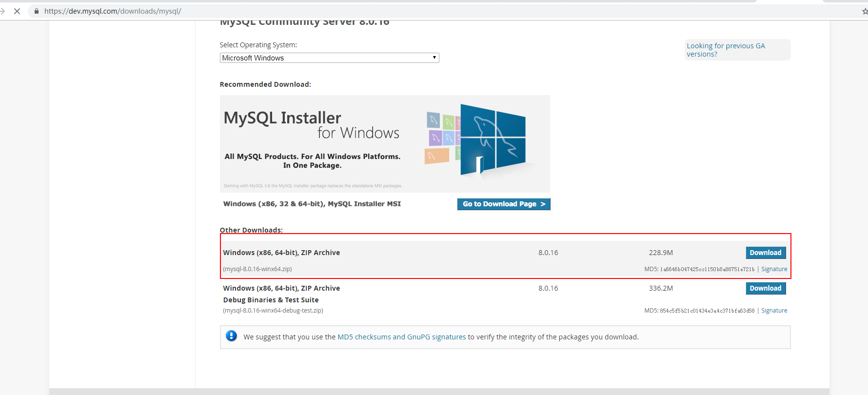Open Signature link for the debug-test zip

tap(774, 311)
